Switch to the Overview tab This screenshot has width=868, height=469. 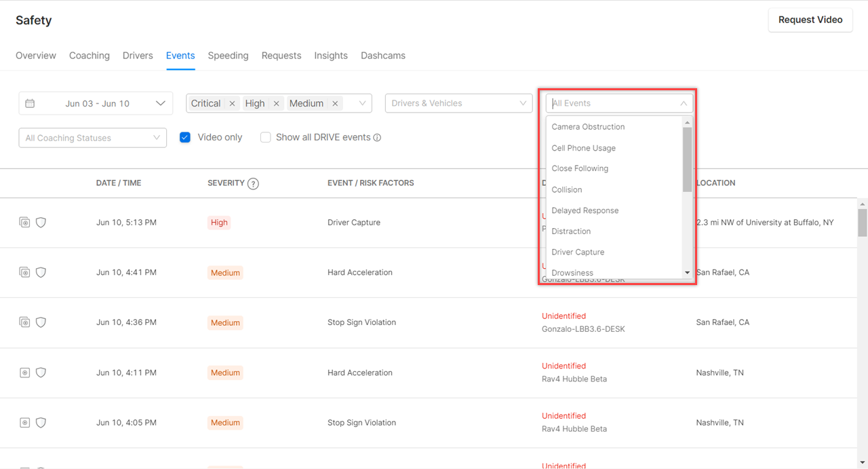36,56
